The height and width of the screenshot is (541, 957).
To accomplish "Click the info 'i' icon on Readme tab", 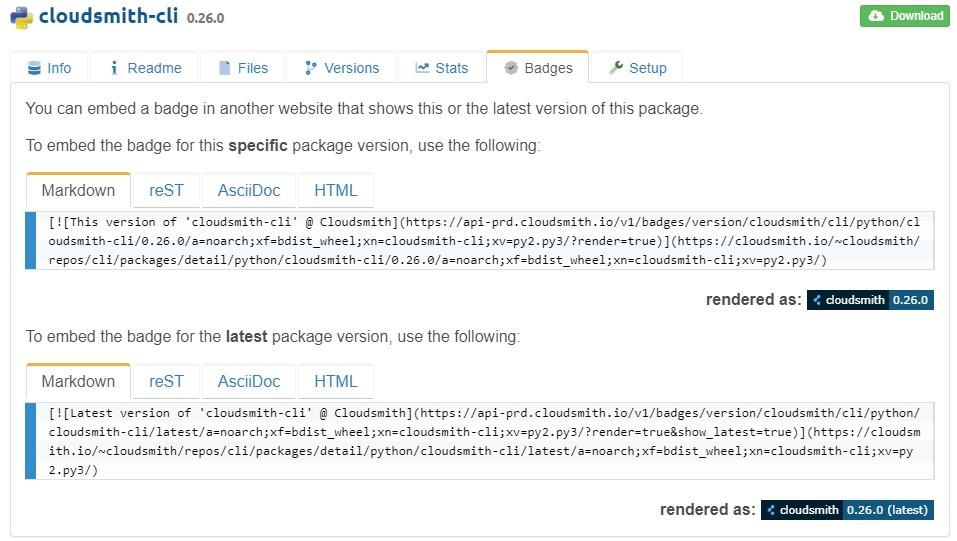I will pyautogui.click(x=114, y=68).
